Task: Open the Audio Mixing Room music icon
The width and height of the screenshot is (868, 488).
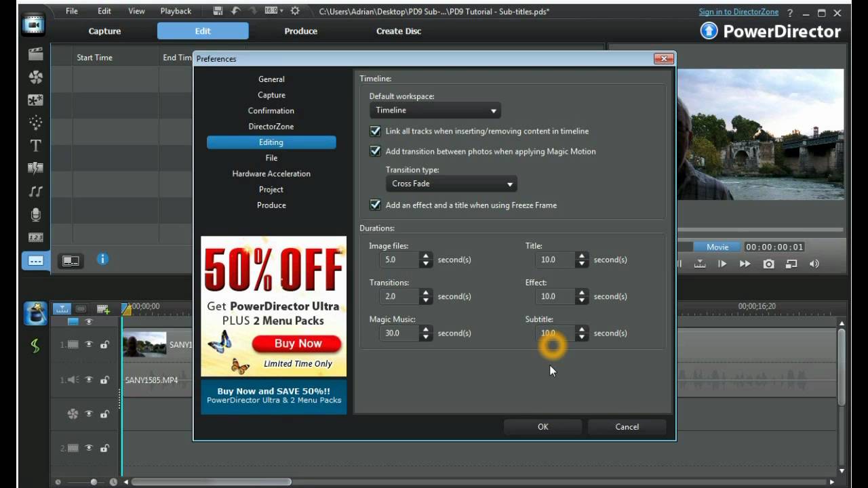Action: [x=35, y=192]
